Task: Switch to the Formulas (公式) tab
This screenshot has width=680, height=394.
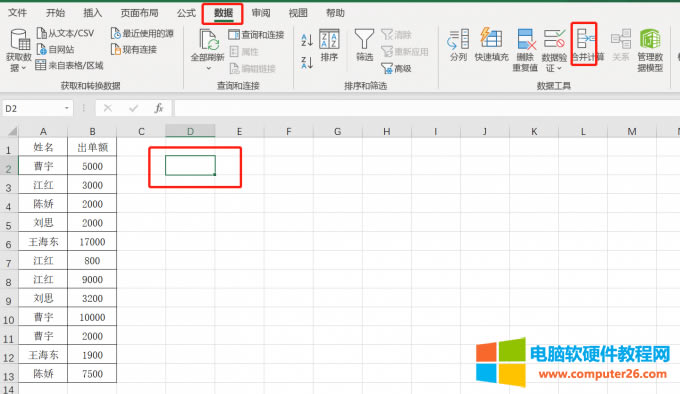Action: pyautogui.click(x=186, y=13)
